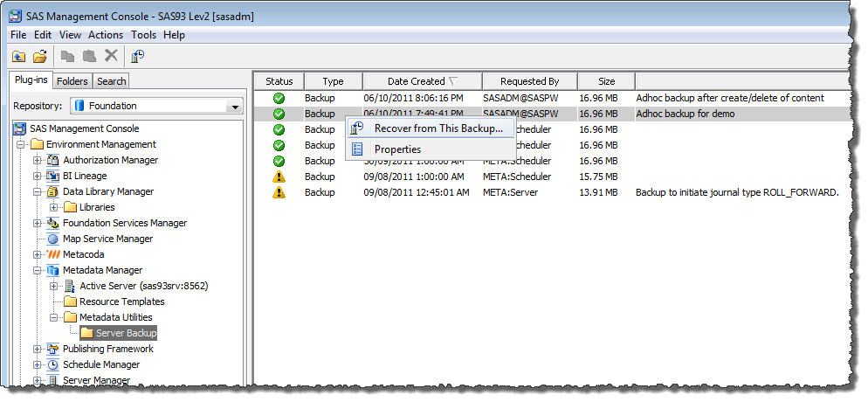868x402 pixels.
Task: Click the SAS Management Console root icon
Action: click(x=20, y=129)
